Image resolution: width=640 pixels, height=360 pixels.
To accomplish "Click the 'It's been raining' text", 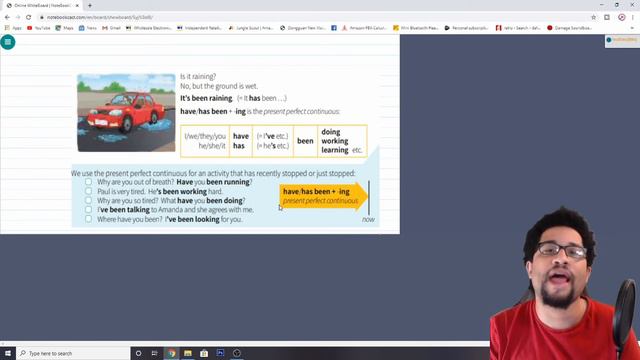I will click(206, 98).
